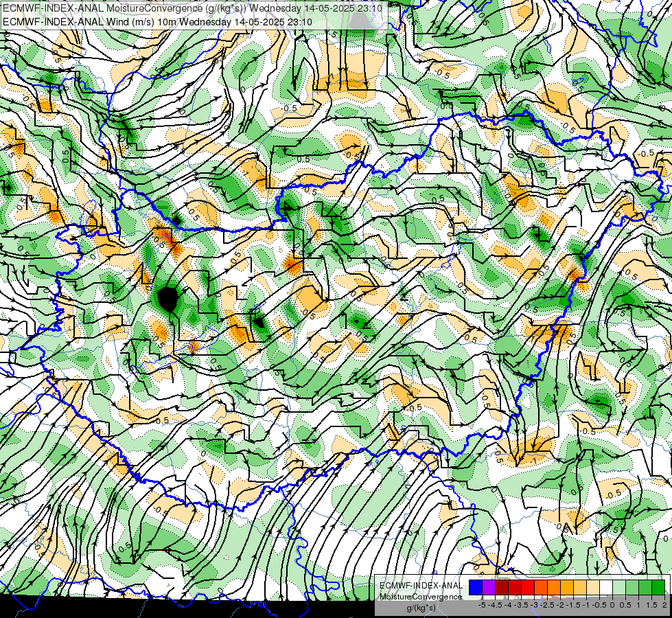672x618 pixels.
Task: Click the Wind (m/s) 10m title line
Action: (x=157, y=22)
